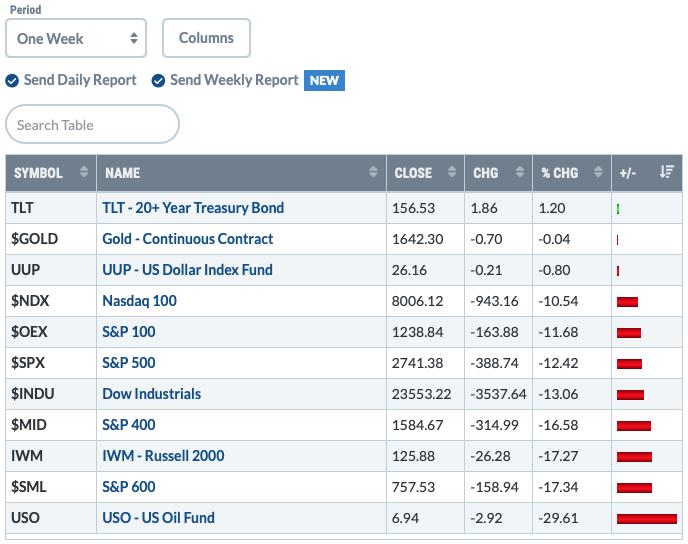Sort the table by NAME column arrows
This screenshot has height=544, width=688.
[x=373, y=172]
